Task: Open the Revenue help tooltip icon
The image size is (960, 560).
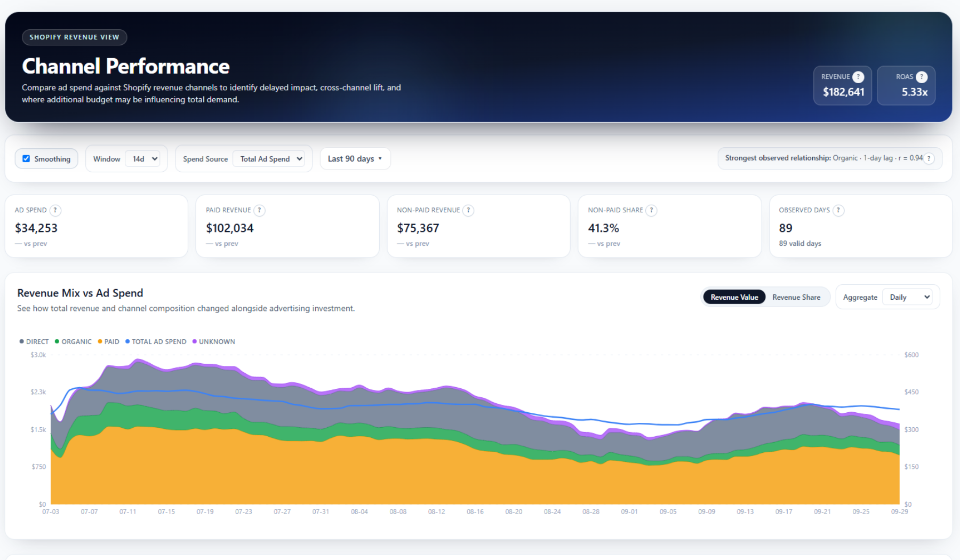Action: pos(858,77)
